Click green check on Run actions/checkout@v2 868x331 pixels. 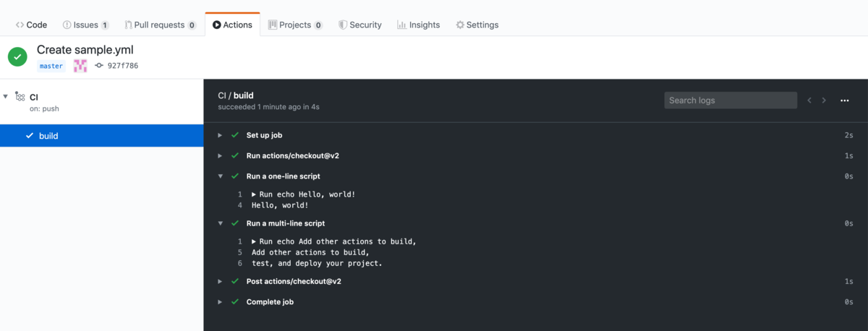coord(235,155)
